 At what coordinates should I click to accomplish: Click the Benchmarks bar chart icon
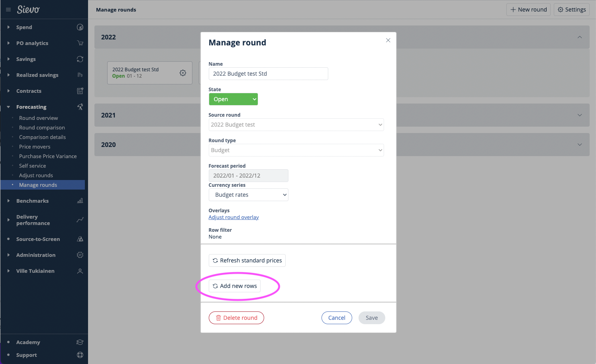pos(80,201)
